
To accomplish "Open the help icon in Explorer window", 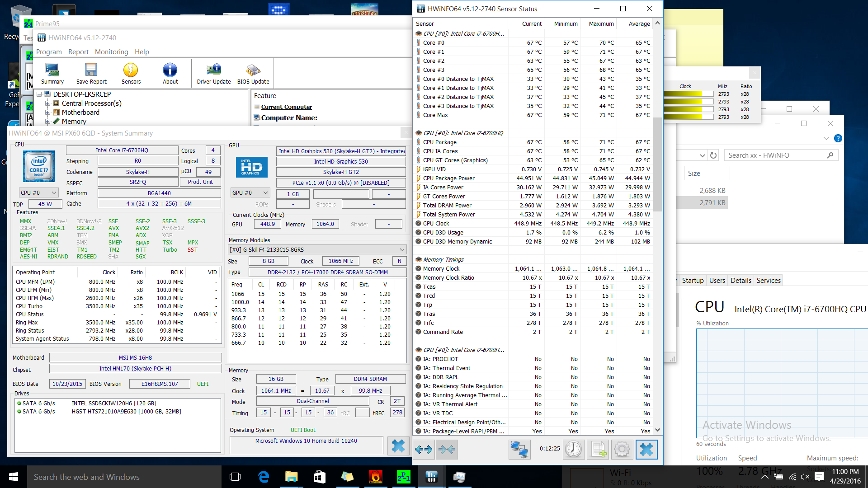I will (838, 138).
